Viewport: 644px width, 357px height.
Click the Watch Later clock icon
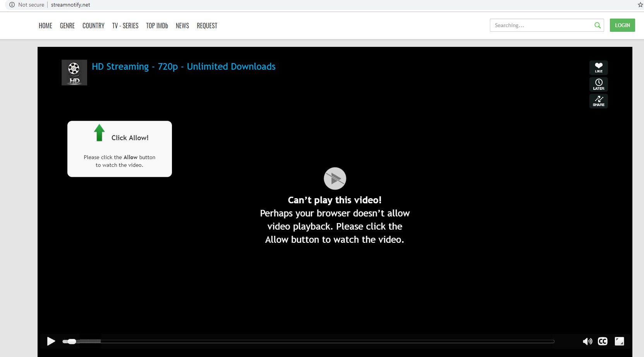(598, 84)
